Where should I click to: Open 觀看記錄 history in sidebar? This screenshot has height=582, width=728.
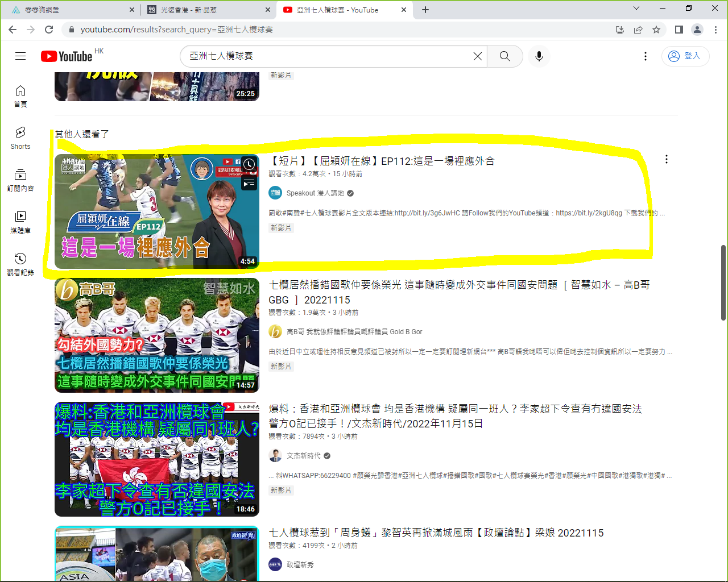20,264
